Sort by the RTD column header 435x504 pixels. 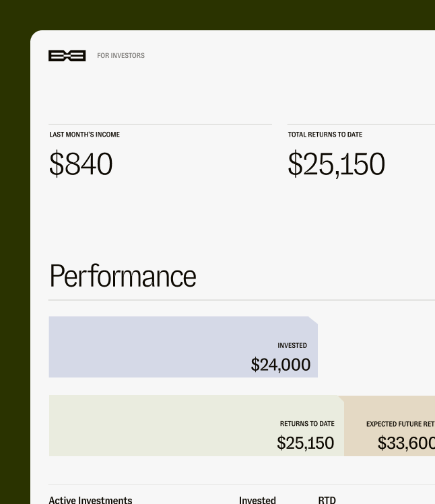pos(327,500)
